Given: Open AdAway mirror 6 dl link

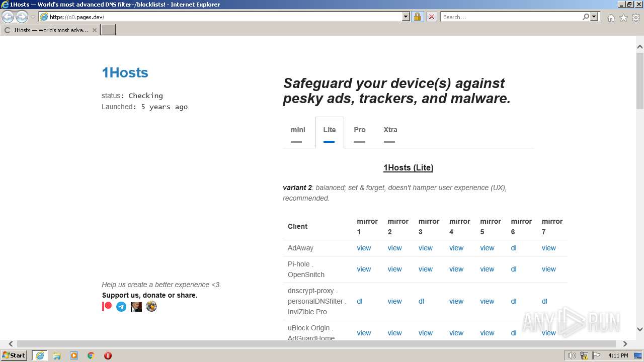Looking at the screenshot, I should coord(514,248).
